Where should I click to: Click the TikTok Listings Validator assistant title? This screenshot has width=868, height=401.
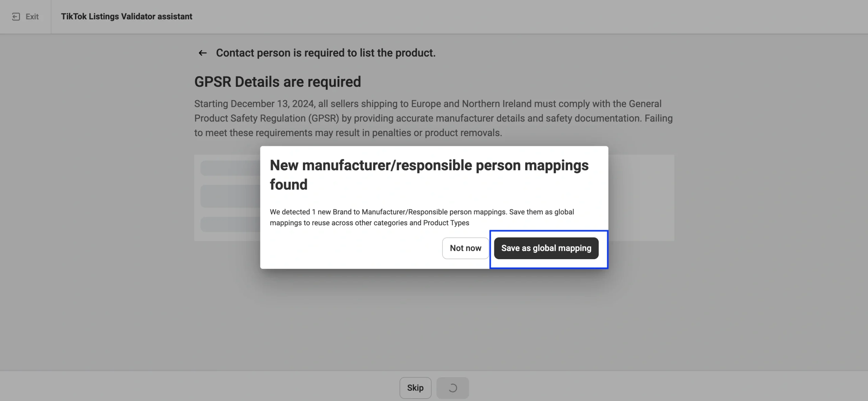[x=126, y=17]
